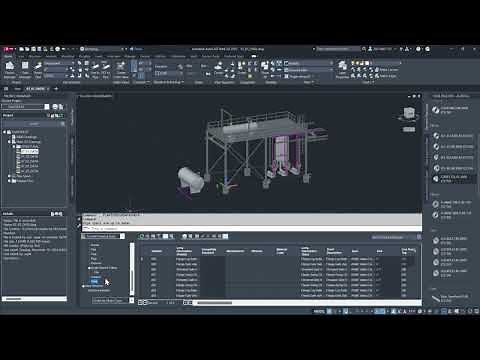Click Create Ortho View ribbon button

pyautogui.click(x=121, y=69)
